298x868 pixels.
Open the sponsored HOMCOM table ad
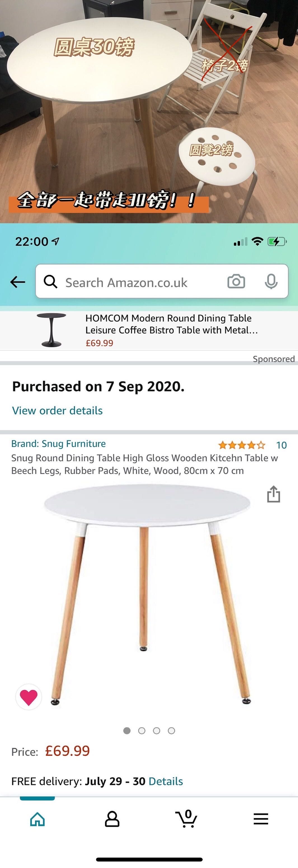pos(149,330)
